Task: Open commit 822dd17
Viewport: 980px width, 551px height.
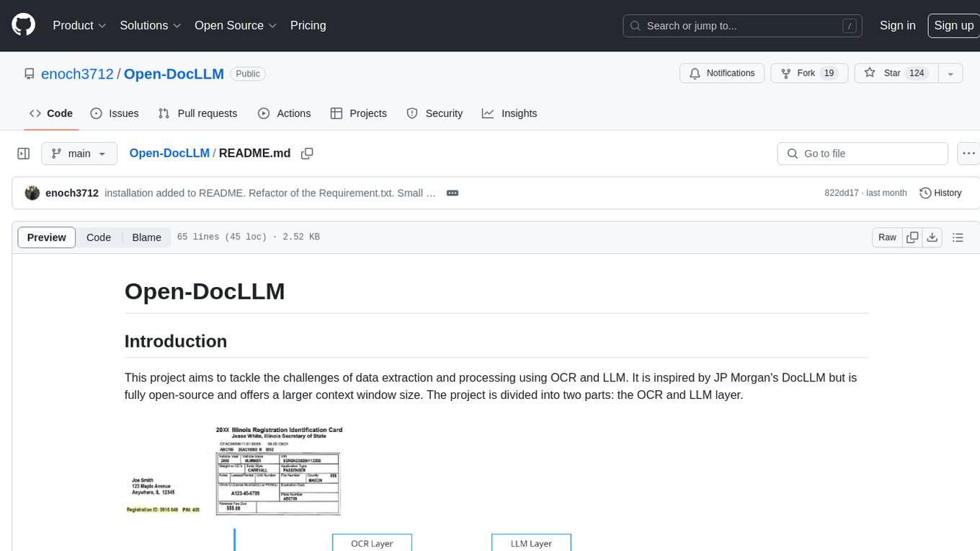Action: (842, 193)
